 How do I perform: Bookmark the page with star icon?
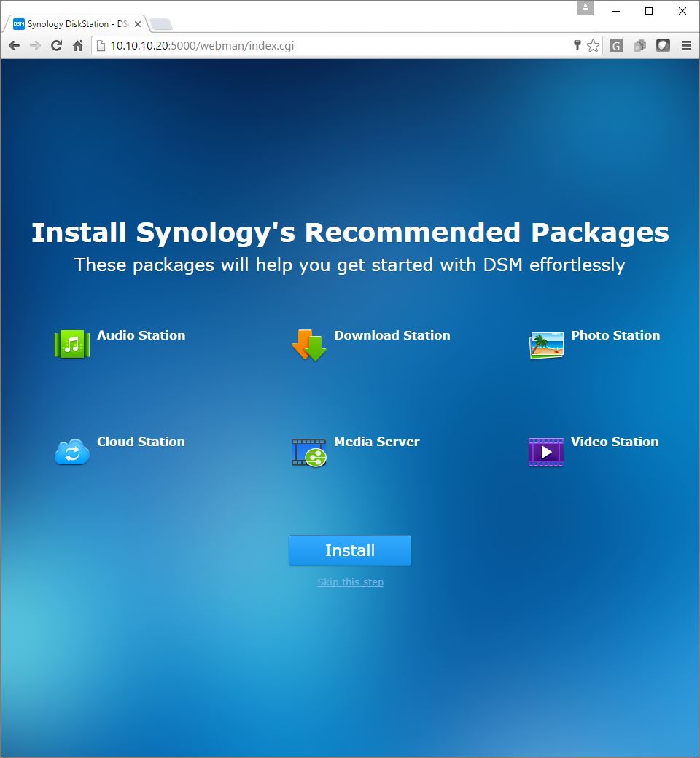(x=593, y=46)
